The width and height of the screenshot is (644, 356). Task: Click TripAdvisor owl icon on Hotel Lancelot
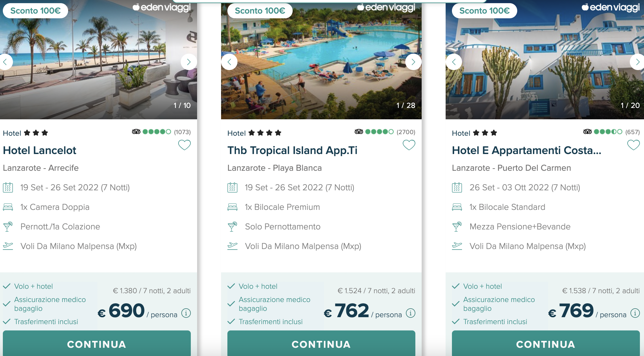[136, 132]
